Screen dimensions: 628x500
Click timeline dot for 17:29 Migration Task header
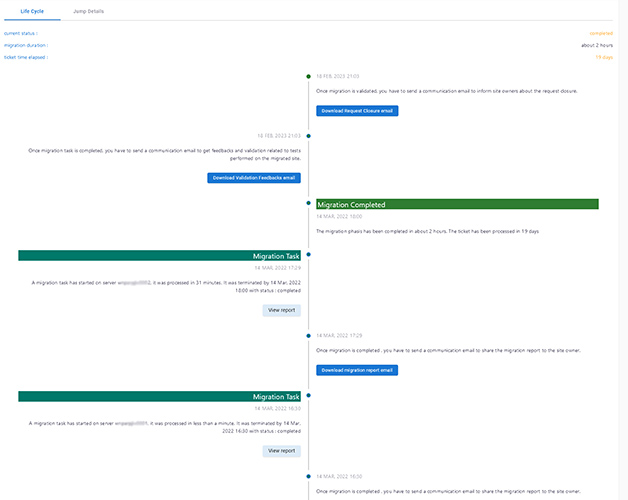click(309, 255)
